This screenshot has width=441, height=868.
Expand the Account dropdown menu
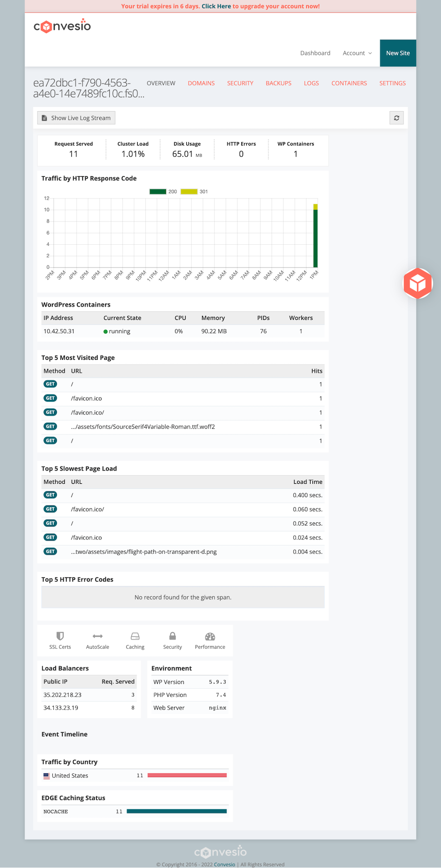pyautogui.click(x=357, y=53)
